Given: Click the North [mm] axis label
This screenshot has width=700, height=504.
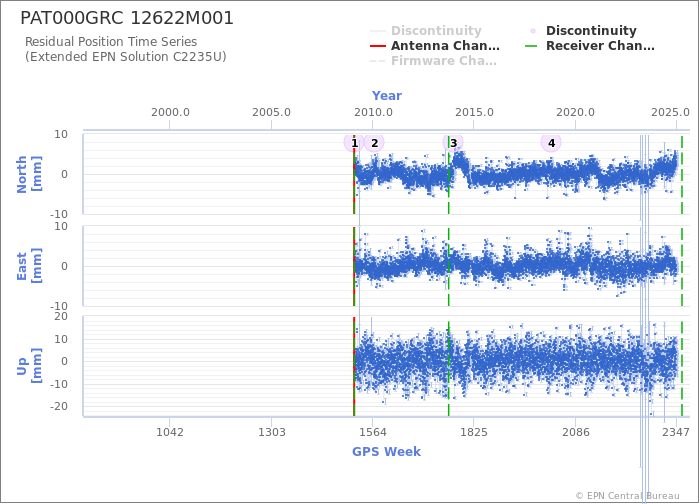Looking at the screenshot, I should point(29,174).
